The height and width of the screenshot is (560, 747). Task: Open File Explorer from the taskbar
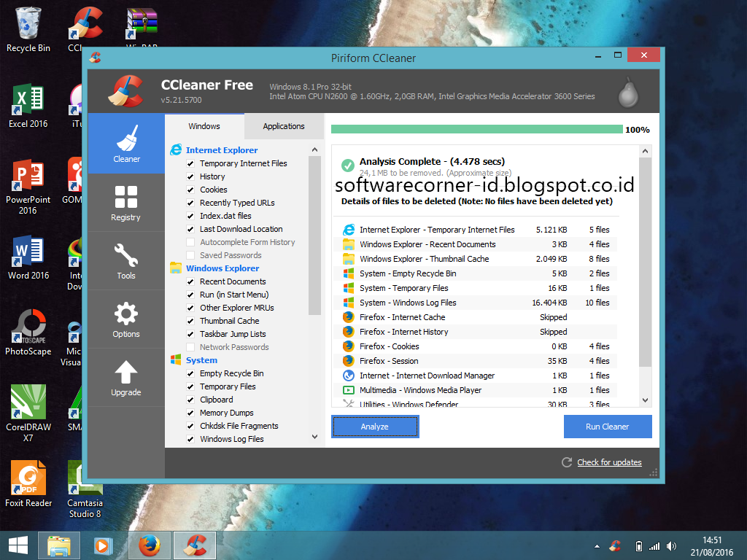[59, 545]
